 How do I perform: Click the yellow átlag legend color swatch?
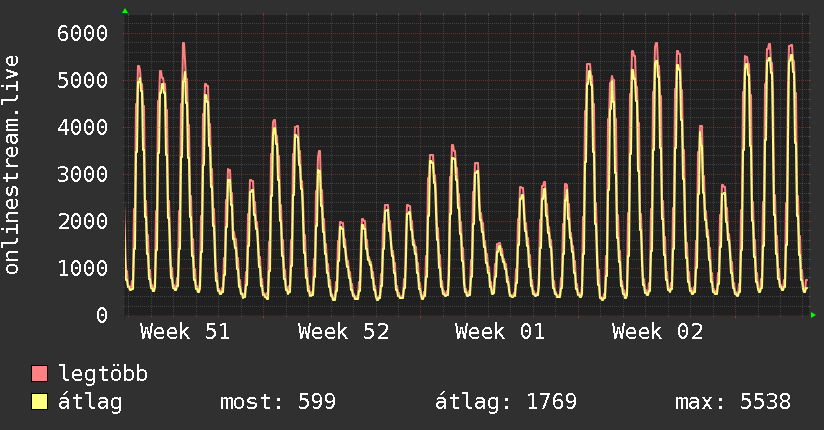pos(39,402)
